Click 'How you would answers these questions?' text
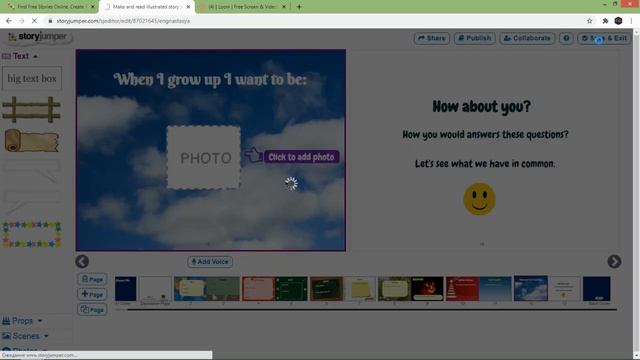This screenshot has height=360, width=640. tap(485, 134)
